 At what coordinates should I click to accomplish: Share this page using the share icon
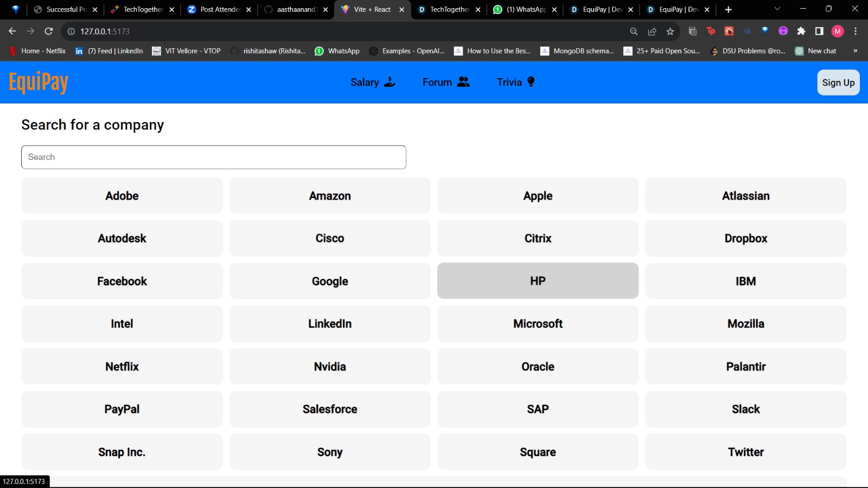pyautogui.click(x=652, y=31)
